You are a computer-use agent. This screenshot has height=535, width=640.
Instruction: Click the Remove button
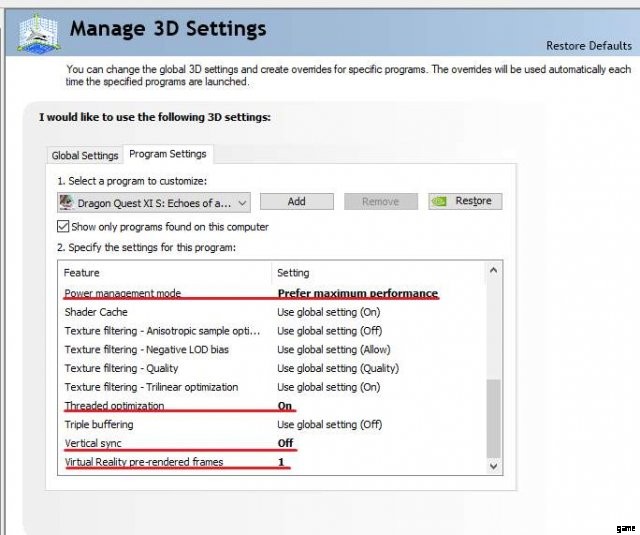[x=380, y=201]
